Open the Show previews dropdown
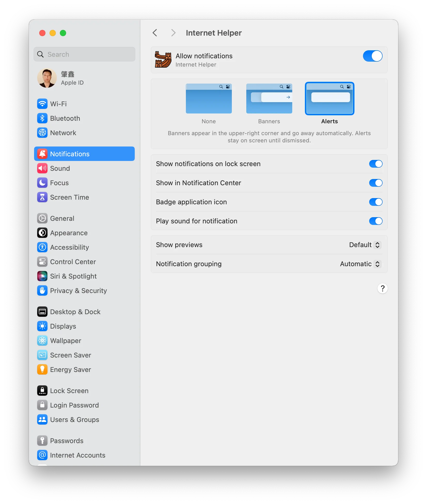The width and height of the screenshot is (427, 504). (365, 245)
